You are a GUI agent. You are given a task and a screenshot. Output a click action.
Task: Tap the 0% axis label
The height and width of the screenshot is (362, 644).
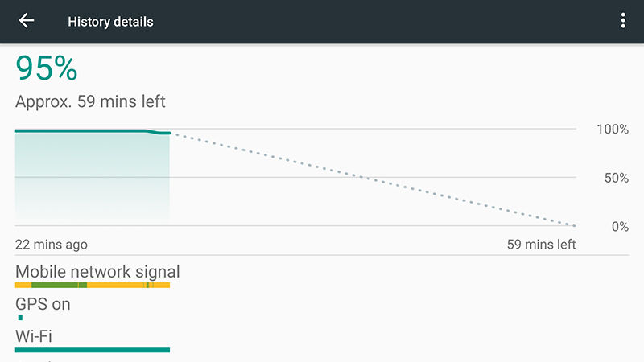click(x=620, y=227)
